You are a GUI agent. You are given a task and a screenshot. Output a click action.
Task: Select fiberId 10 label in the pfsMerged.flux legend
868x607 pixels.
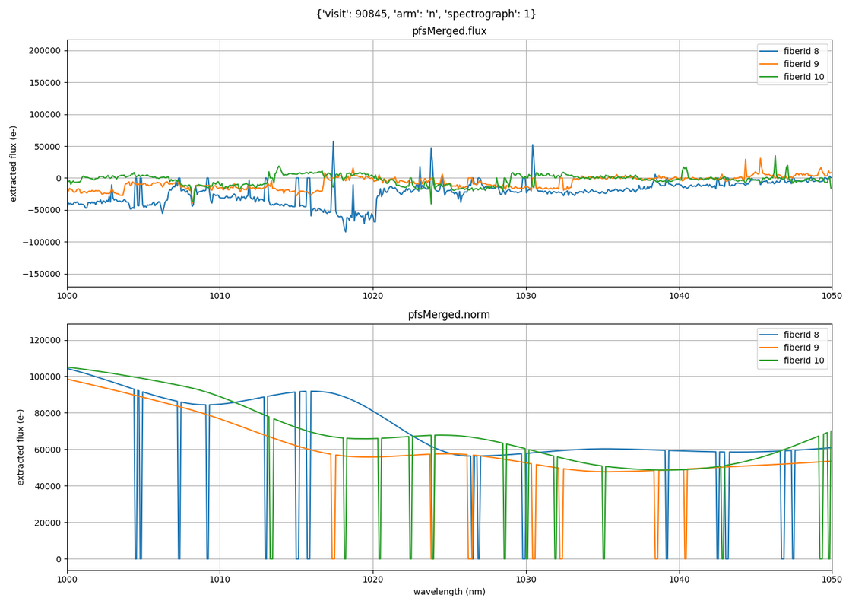coord(803,77)
